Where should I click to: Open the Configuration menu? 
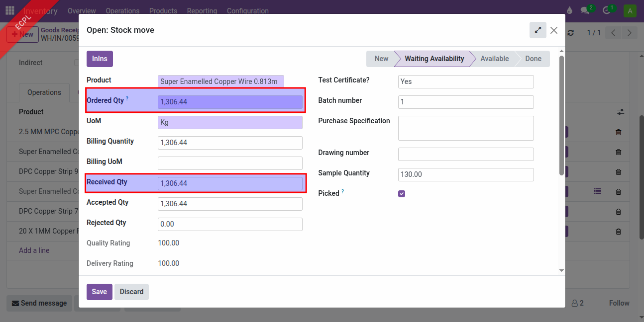coord(247,11)
